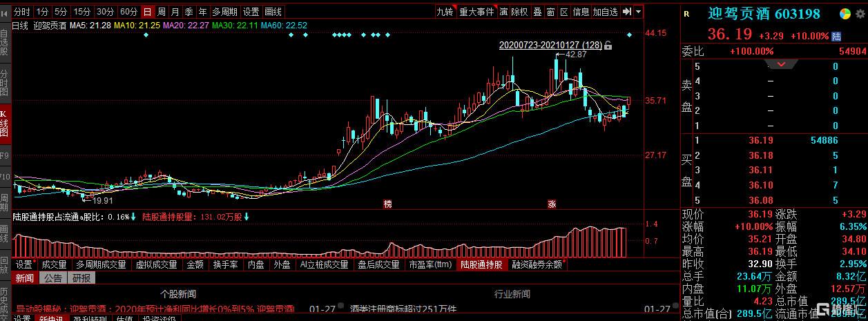Select the 多周期成交量 indicator tab

click(101, 264)
